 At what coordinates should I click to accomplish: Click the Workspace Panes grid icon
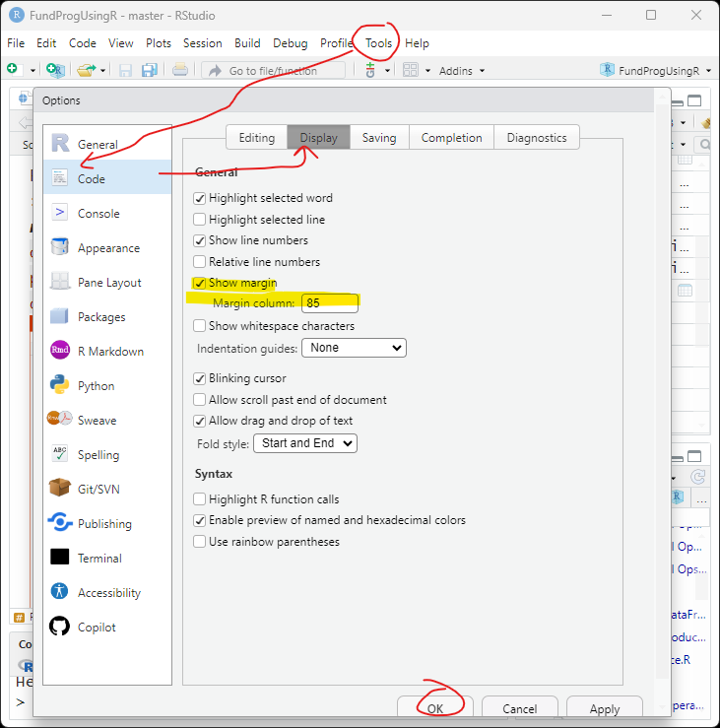pos(411,70)
